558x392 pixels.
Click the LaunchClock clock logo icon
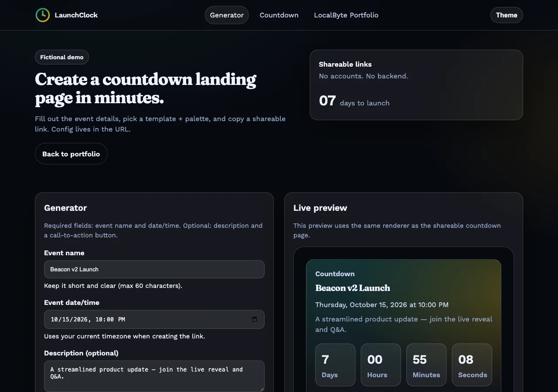[43, 15]
